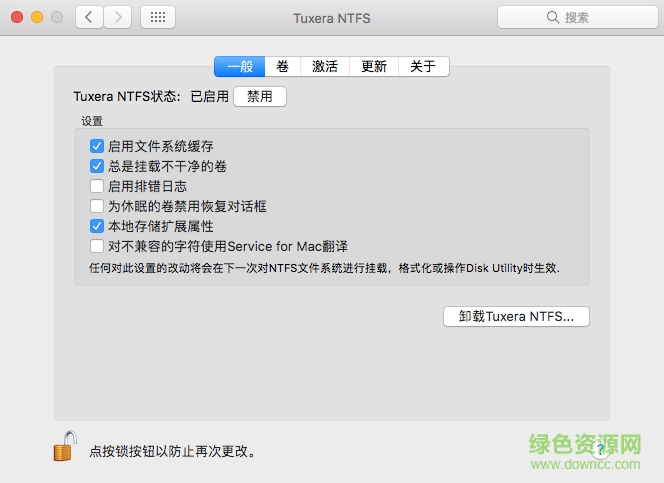Click the search magnifier field 搜索
The height and width of the screenshot is (483, 664).
coord(578,17)
